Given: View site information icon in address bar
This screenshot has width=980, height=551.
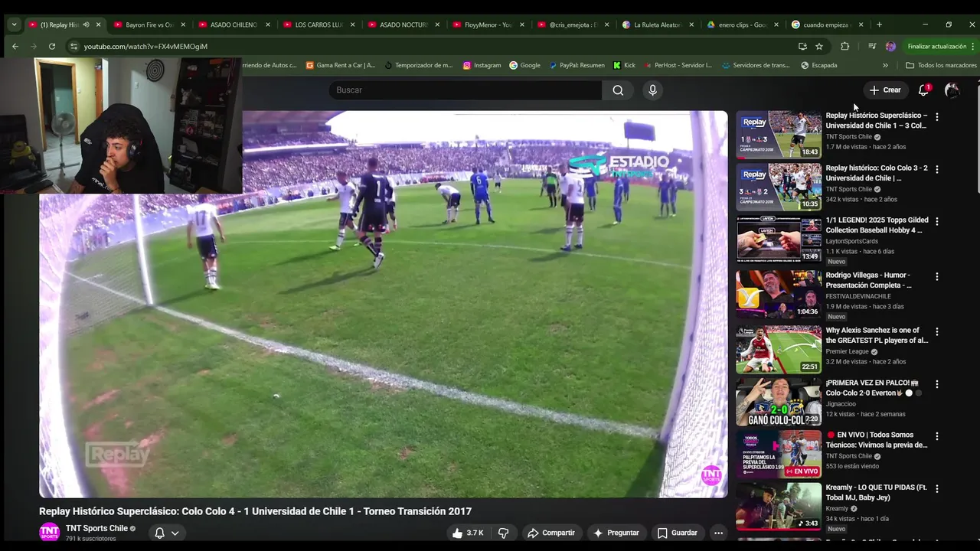Looking at the screenshot, I should pyautogui.click(x=73, y=46).
